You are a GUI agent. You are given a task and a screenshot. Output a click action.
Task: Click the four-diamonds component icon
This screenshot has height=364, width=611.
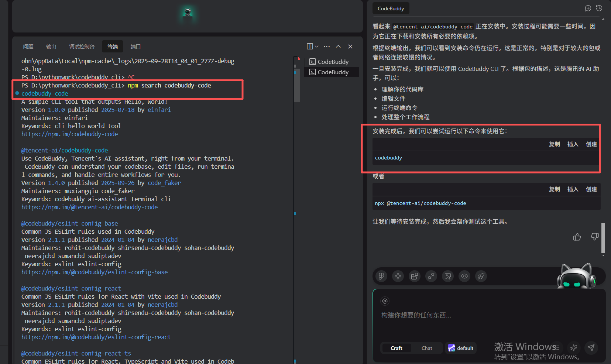(398, 276)
